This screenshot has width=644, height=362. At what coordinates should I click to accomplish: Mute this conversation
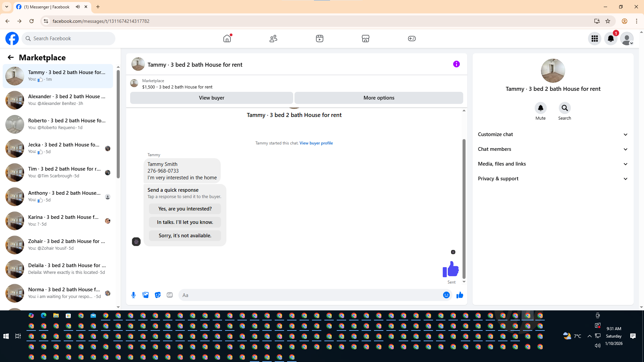540,108
